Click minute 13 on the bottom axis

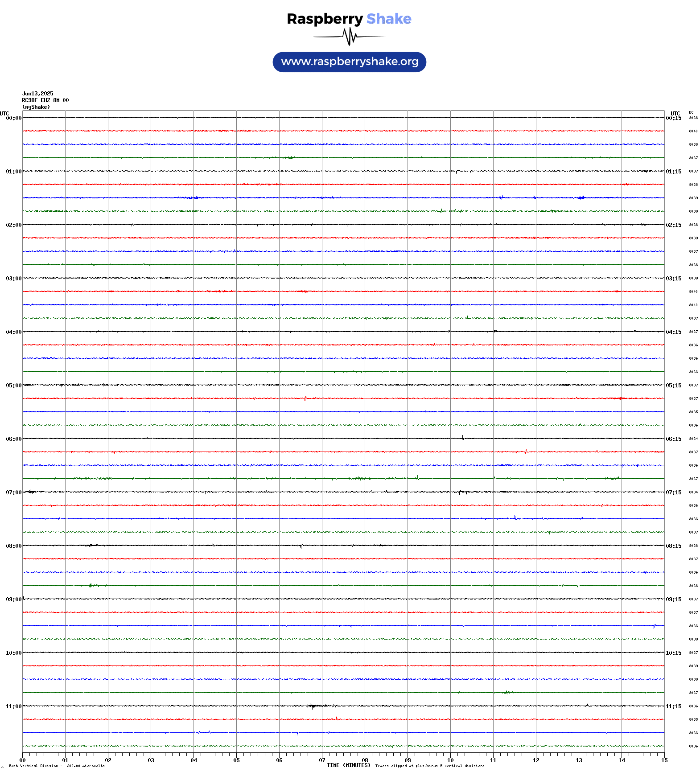[x=579, y=760]
